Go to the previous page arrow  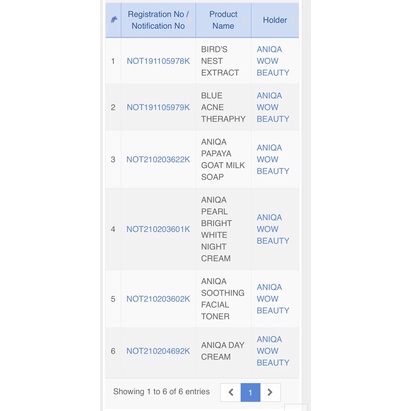[231, 392]
